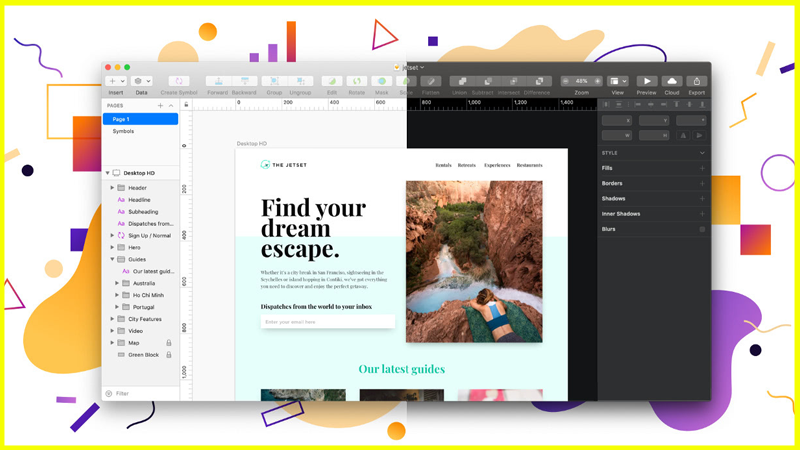Click the Enter your email field

pos(328,322)
